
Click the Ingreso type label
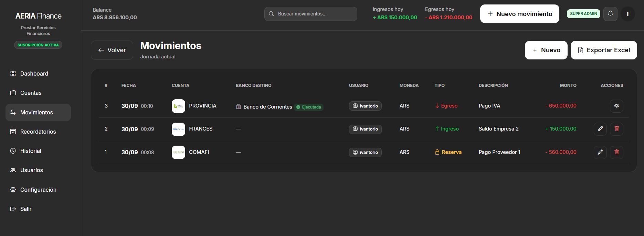point(447,129)
